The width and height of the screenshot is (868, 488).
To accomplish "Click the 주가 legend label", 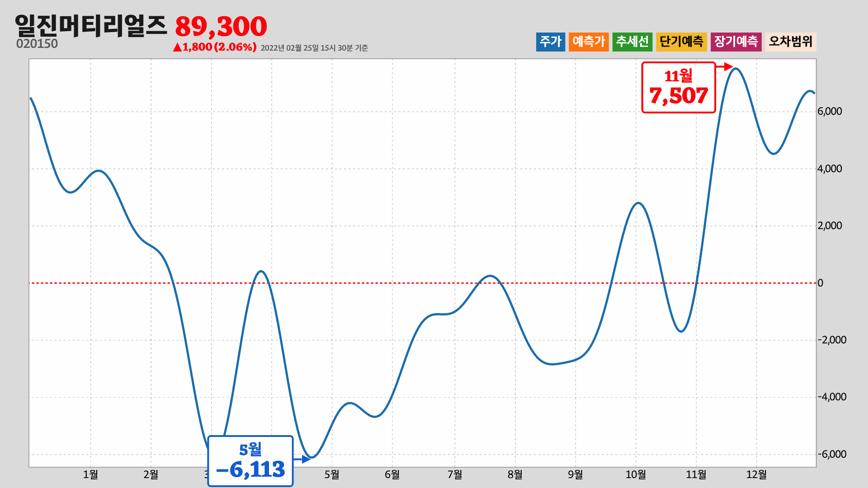I will 551,42.
